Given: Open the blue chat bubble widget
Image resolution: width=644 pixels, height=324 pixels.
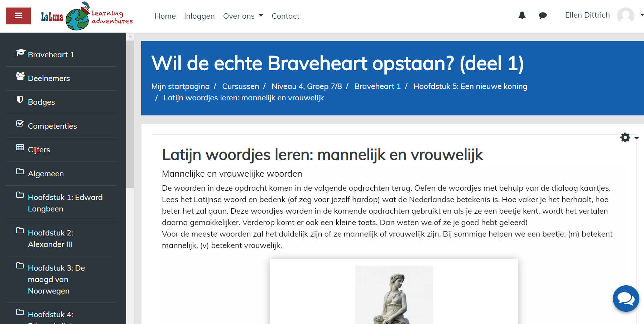Looking at the screenshot, I should tap(626, 299).
